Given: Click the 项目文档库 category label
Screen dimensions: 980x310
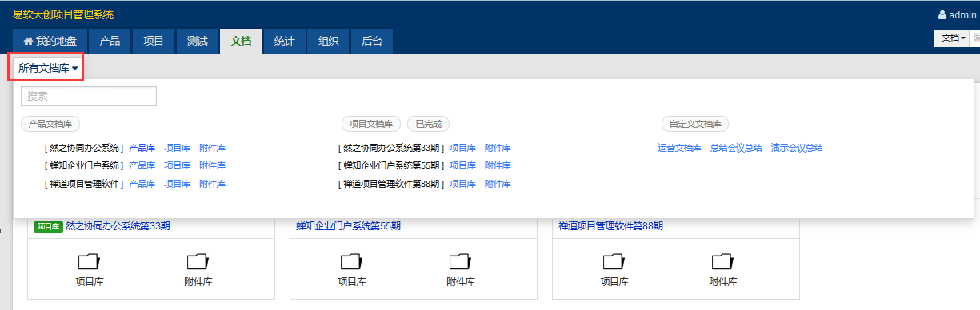Looking at the screenshot, I should (x=371, y=124).
